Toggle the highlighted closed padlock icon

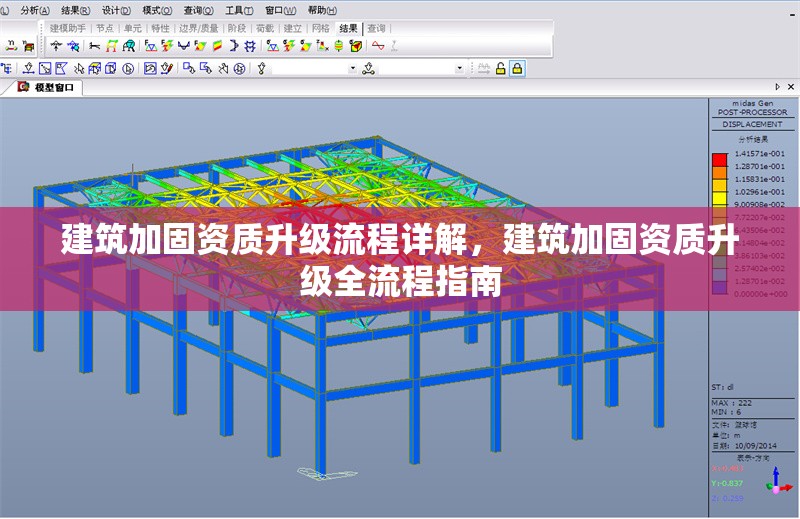tap(517, 68)
